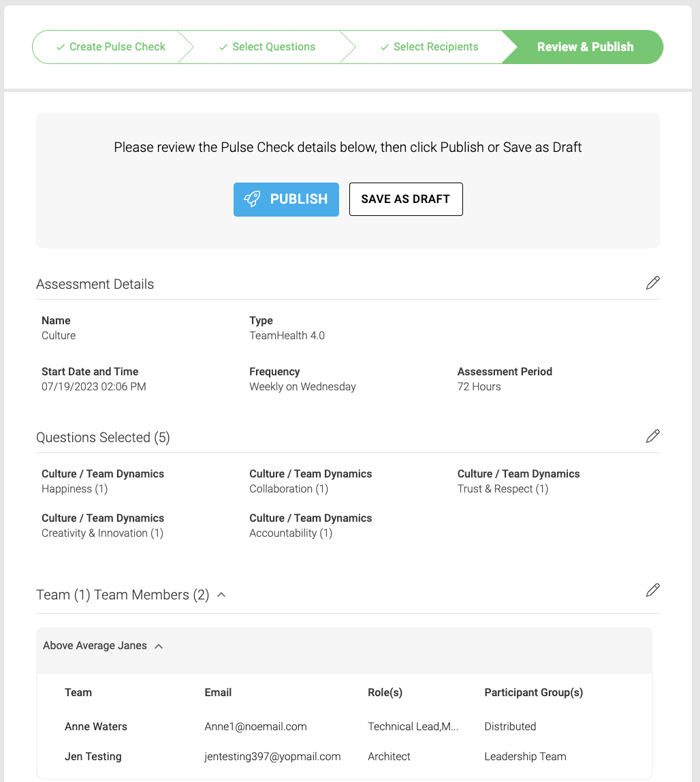Viewport: 700px width, 782px height.
Task: Click Anne Waters member row
Action: coord(345,726)
